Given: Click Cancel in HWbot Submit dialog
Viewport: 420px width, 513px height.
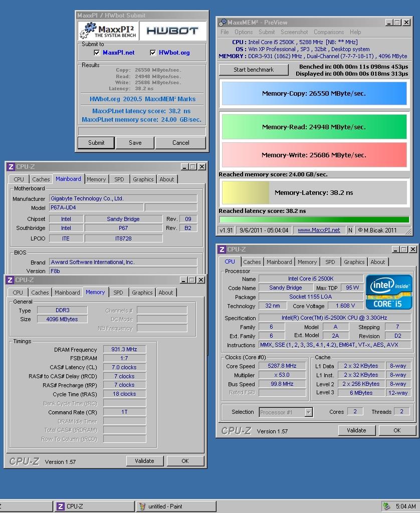Looking at the screenshot, I should tap(181, 143).
